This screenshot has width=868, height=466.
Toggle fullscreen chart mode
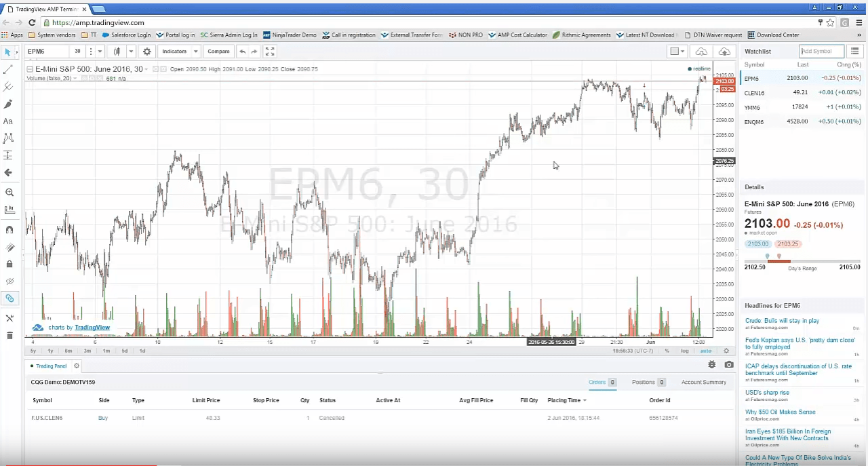click(270, 52)
